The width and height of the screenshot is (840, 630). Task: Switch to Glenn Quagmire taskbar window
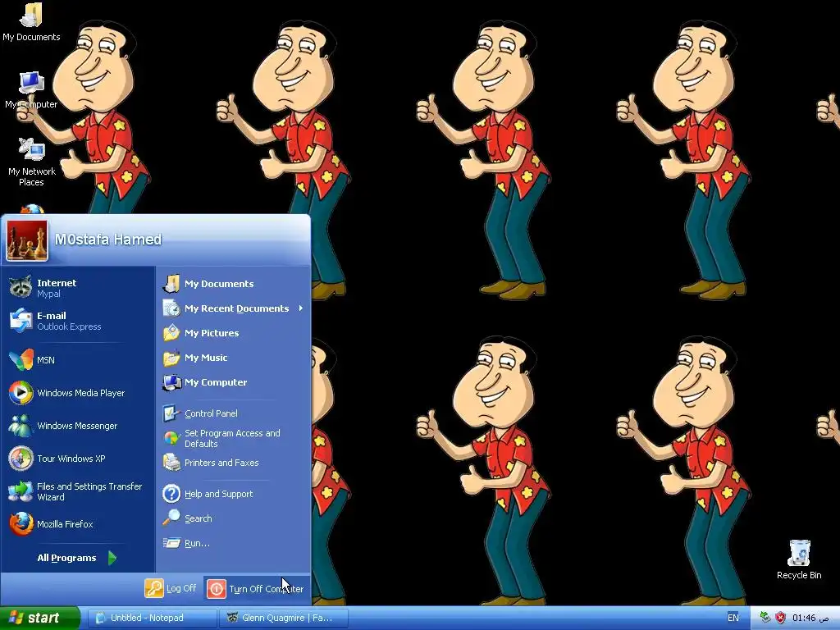[284, 618]
